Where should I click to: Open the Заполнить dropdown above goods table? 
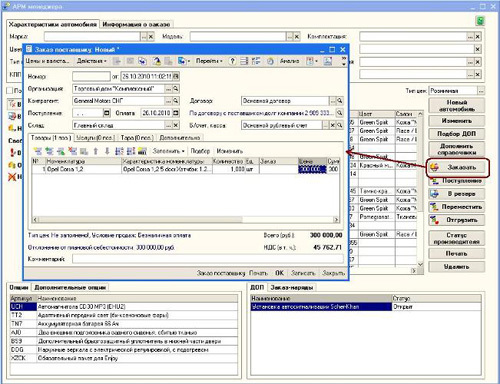[x=168, y=151]
